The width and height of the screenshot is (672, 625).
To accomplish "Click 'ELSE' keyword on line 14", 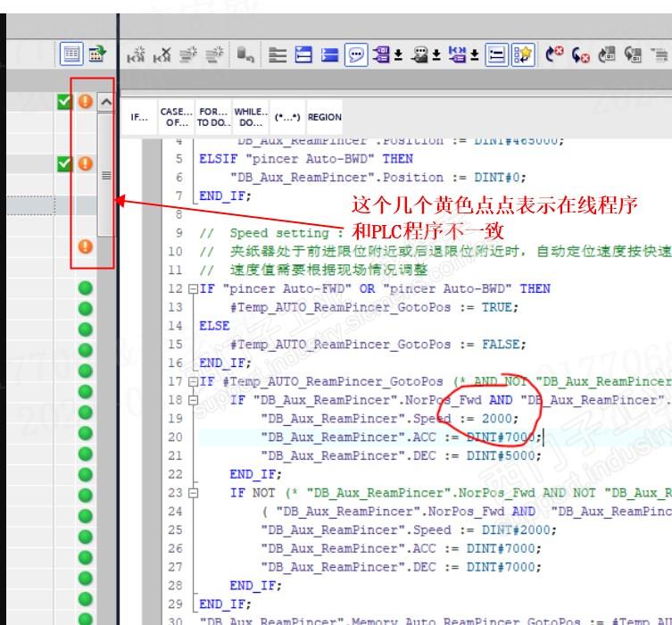I will point(214,326).
